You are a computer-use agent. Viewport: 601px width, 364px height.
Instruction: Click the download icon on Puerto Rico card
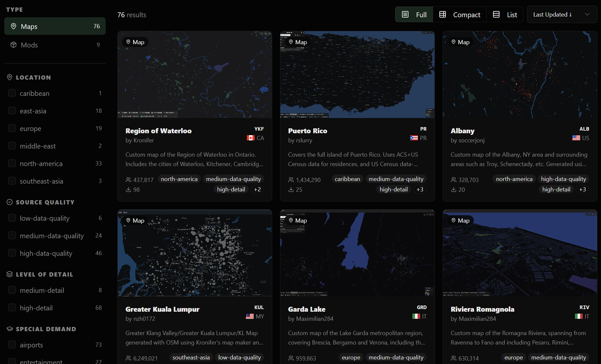[291, 189]
